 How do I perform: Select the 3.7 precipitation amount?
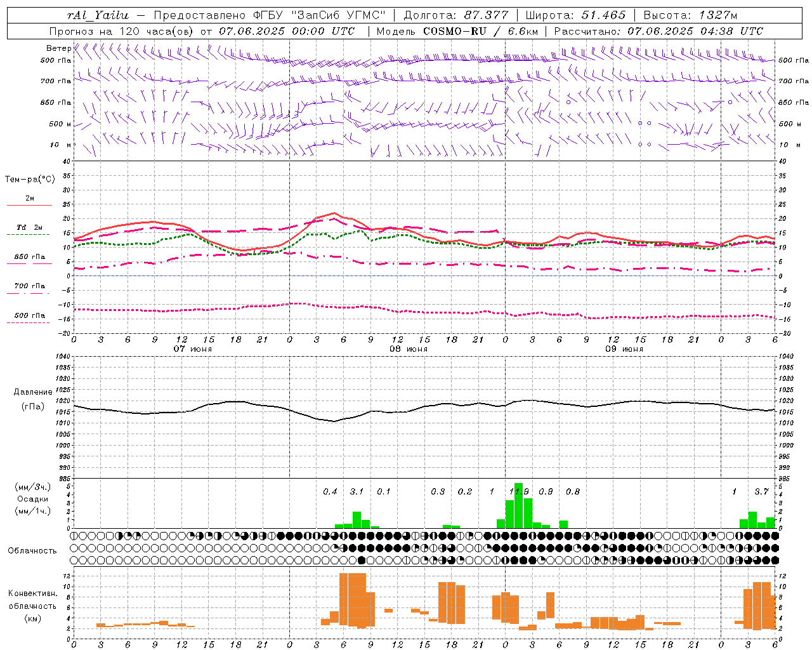[761, 492]
